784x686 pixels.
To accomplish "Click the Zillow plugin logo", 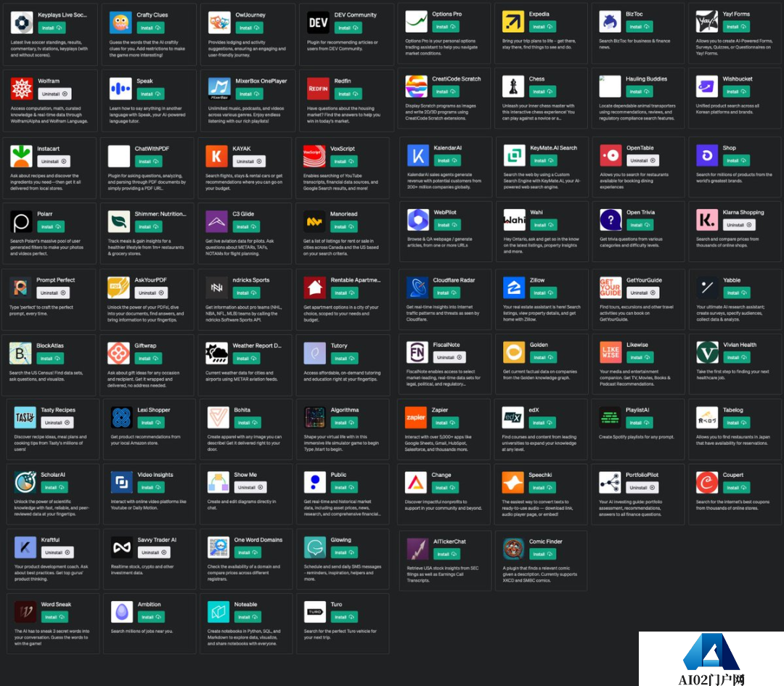I will pos(513,287).
